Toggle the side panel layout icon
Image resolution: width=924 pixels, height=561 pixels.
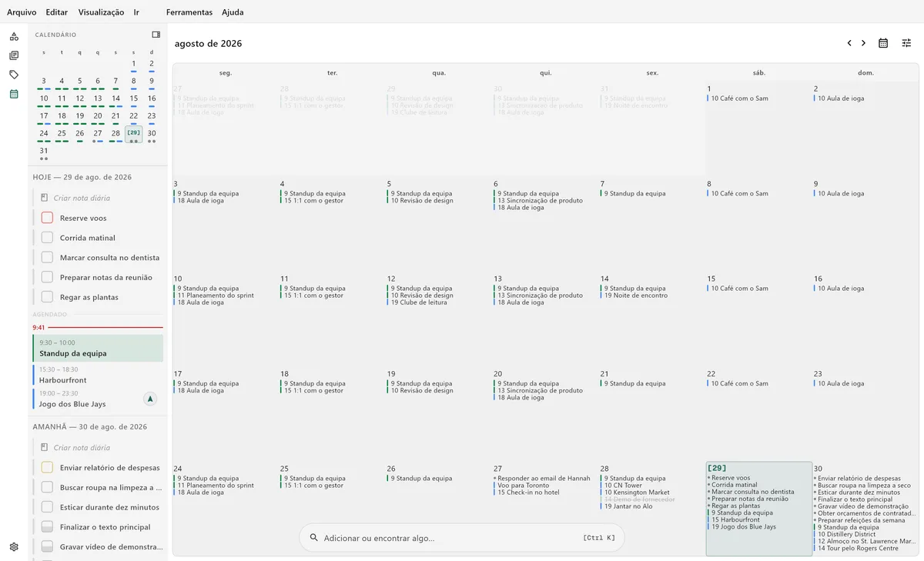click(x=156, y=35)
